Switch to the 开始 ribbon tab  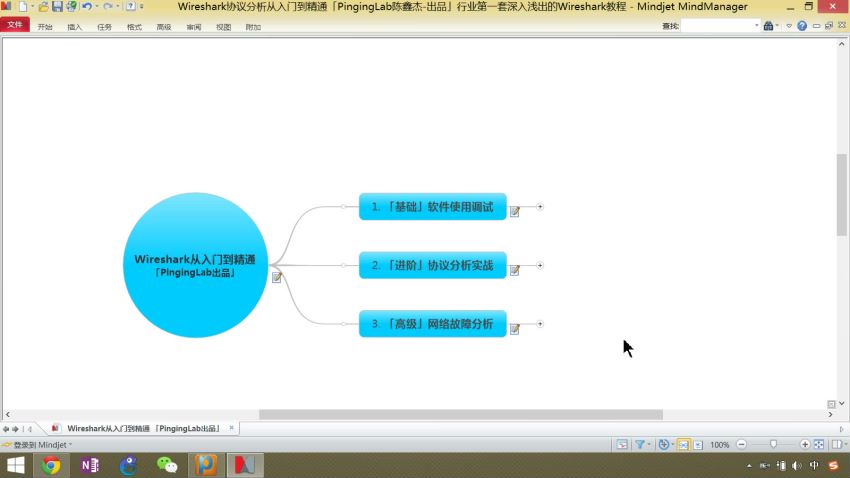tap(45, 27)
